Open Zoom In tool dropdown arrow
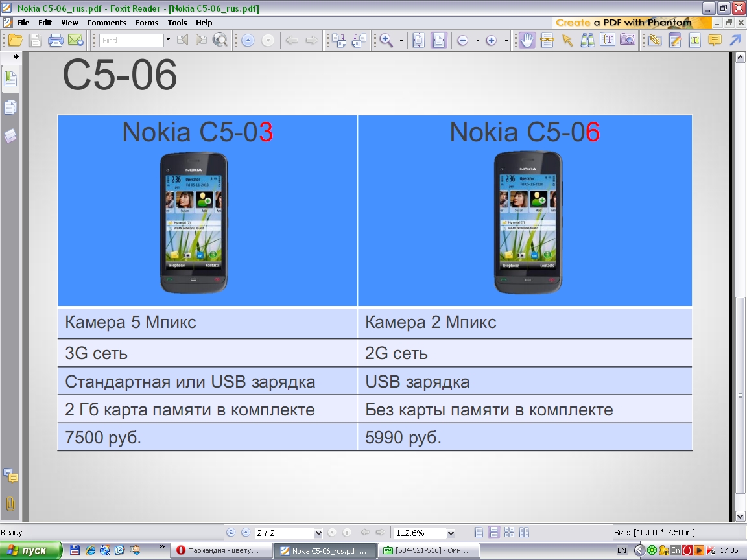Viewport: 747px width, 560px height. click(x=401, y=40)
